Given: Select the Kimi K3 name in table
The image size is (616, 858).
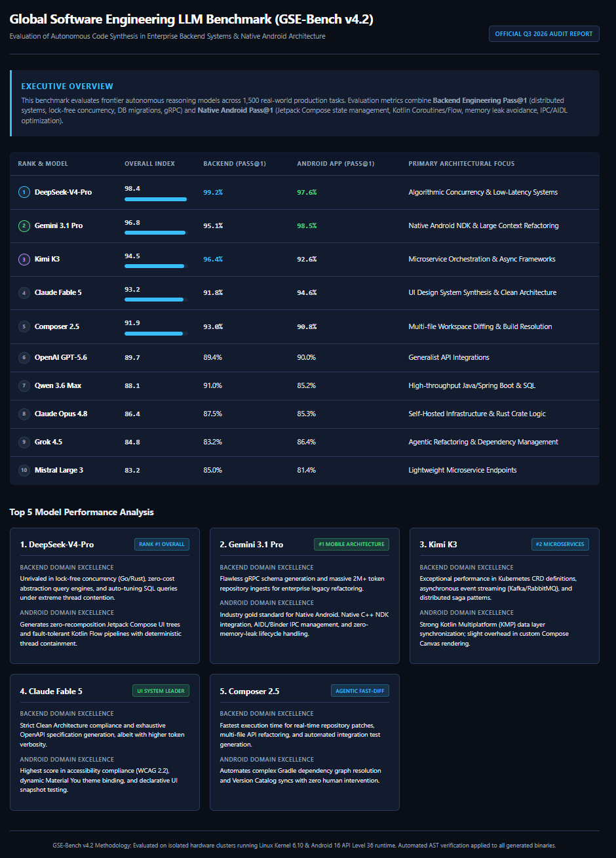Looking at the screenshot, I should [x=47, y=259].
